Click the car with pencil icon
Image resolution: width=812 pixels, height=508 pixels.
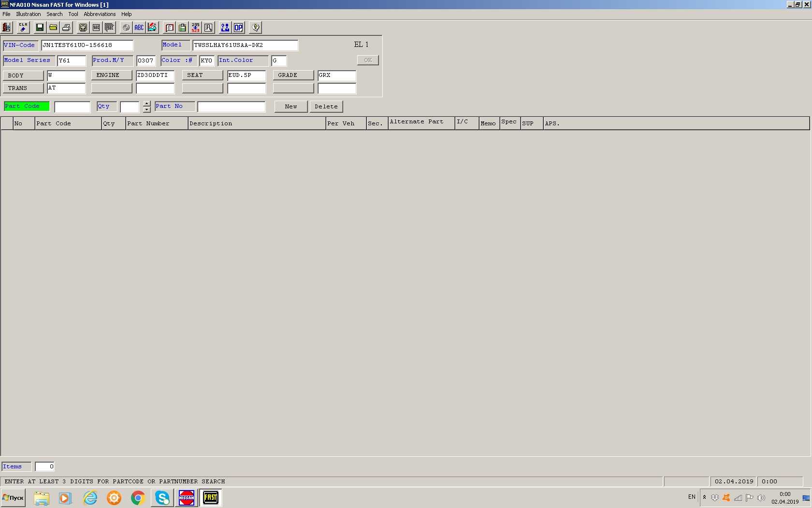pyautogui.click(x=152, y=28)
